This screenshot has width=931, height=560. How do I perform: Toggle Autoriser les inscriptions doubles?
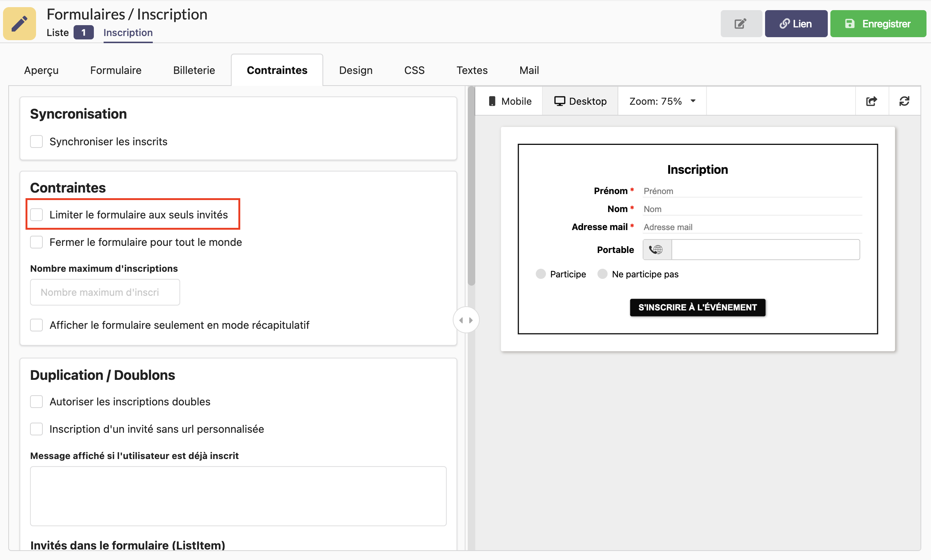point(37,402)
